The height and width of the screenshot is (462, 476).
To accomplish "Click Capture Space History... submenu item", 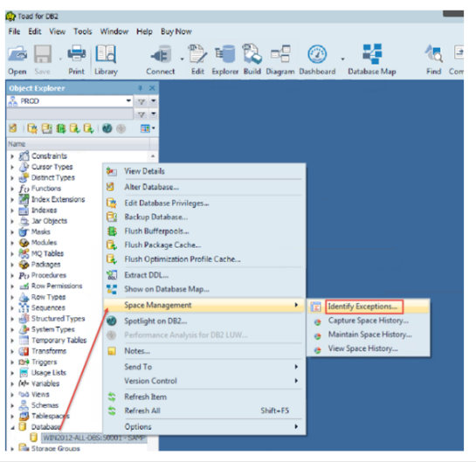I will click(369, 321).
